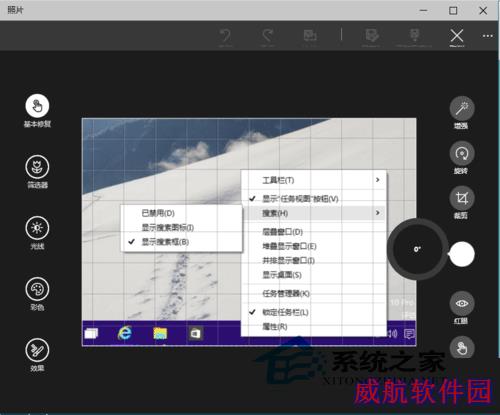Click the screenshot being edited in the canvas
This screenshot has width=500, height=415.
click(x=249, y=232)
